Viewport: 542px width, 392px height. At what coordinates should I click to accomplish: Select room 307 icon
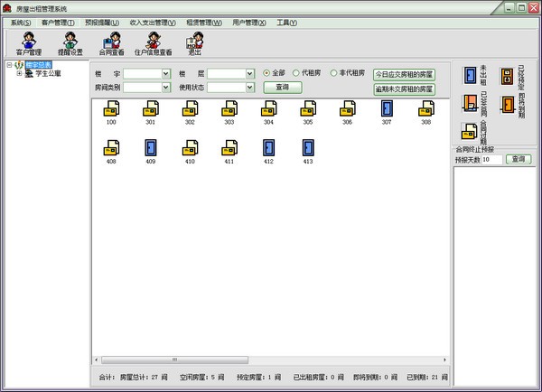pyautogui.click(x=386, y=109)
